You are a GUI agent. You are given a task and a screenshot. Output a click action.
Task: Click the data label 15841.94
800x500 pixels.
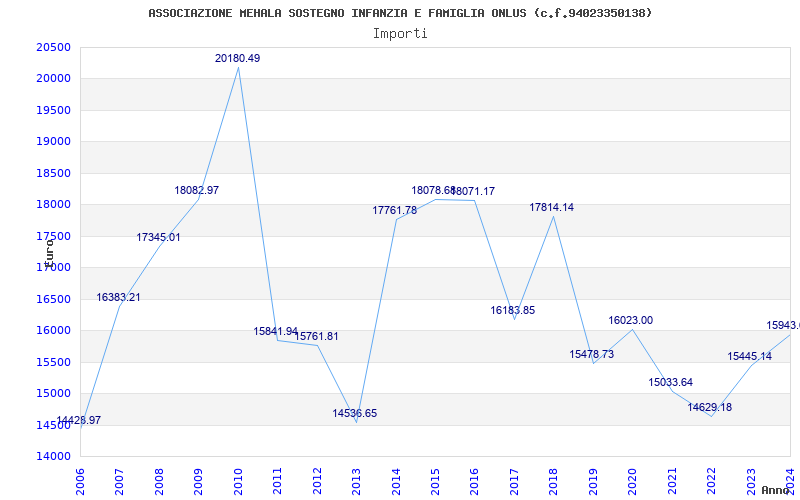click(x=276, y=332)
